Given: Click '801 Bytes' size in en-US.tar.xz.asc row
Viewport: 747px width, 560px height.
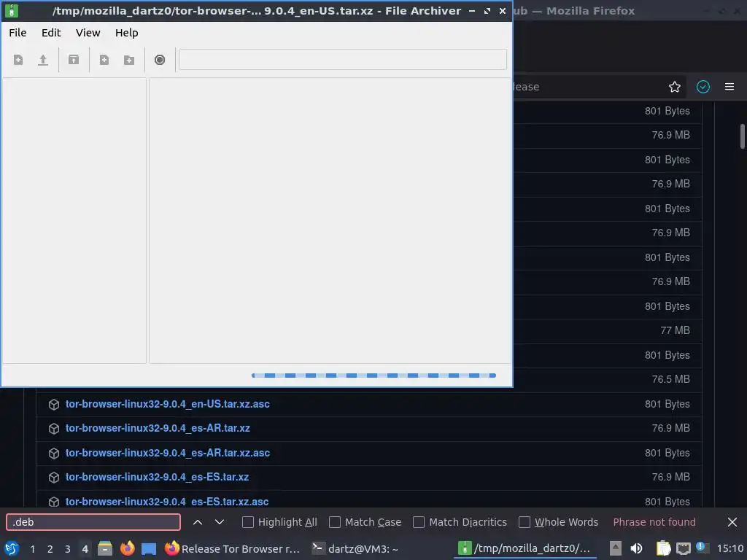Looking at the screenshot, I should pyautogui.click(x=667, y=404).
